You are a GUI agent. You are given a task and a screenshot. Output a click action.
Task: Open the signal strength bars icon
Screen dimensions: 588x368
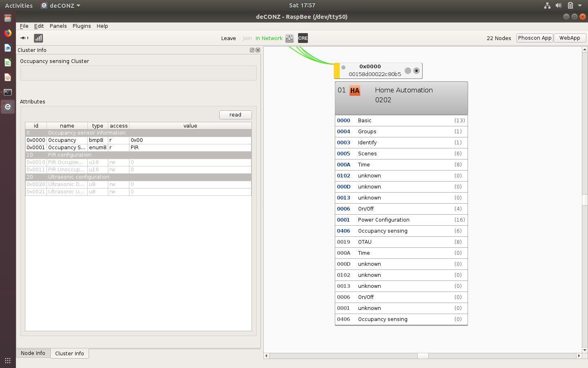tap(38, 38)
